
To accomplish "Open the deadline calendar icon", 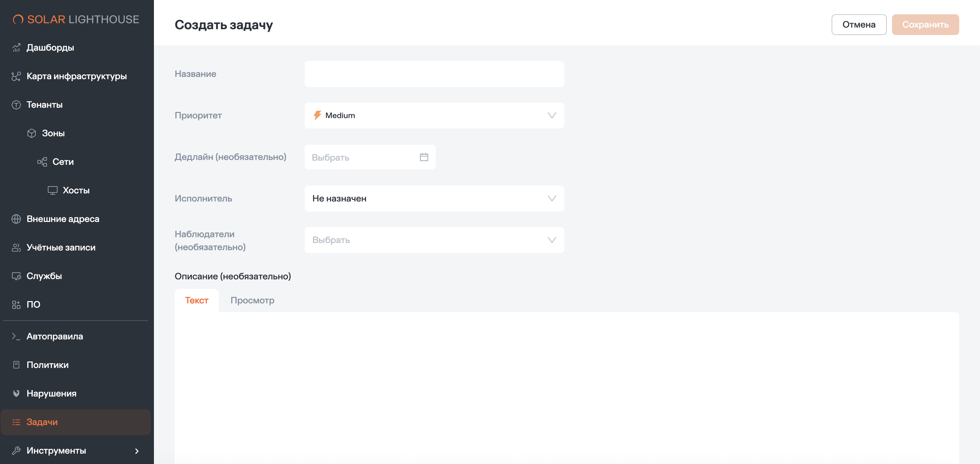I will (424, 157).
